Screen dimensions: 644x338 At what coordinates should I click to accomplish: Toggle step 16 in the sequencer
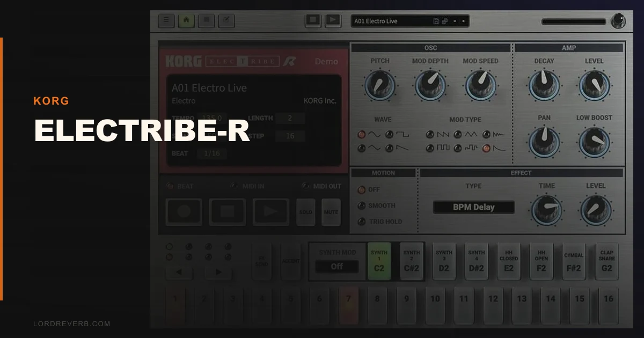(608, 305)
